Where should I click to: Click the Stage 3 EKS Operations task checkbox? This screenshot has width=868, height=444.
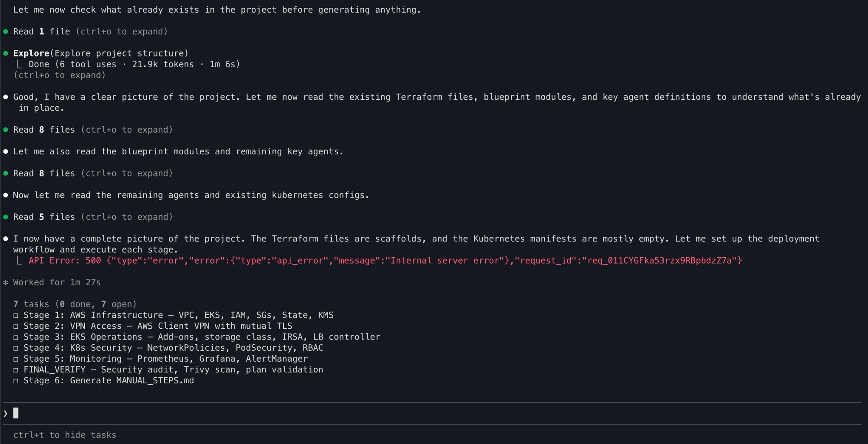(x=16, y=337)
